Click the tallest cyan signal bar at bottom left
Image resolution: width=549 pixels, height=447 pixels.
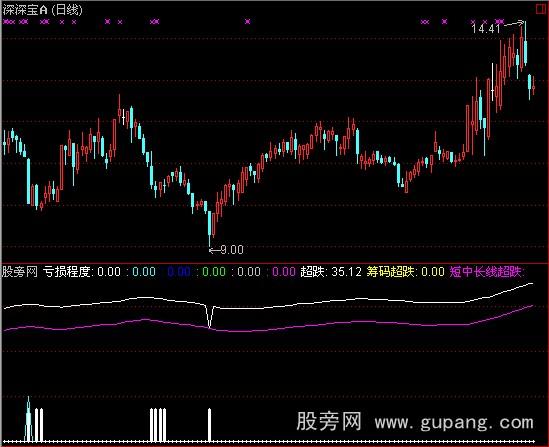[28, 419]
